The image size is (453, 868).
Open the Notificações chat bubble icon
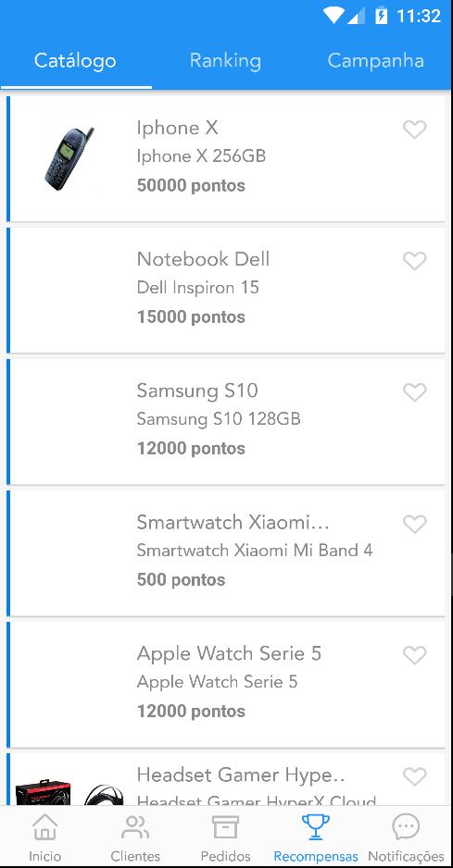(x=406, y=827)
